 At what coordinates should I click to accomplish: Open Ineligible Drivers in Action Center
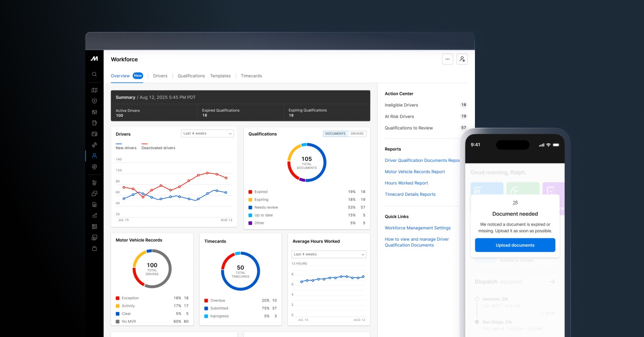[401, 105]
